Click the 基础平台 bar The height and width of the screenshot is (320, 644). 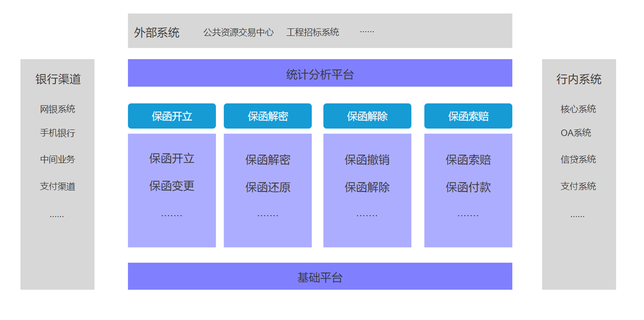pyautogui.click(x=320, y=277)
